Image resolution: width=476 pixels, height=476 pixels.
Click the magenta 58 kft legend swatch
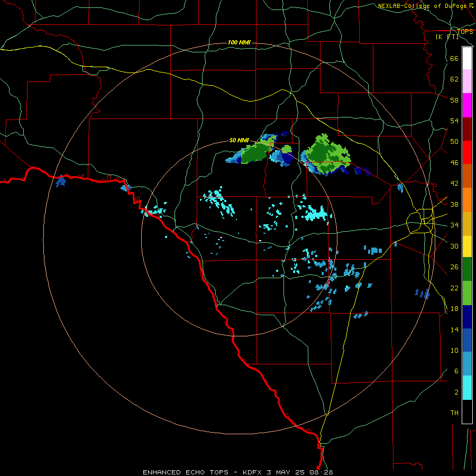(x=467, y=105)
